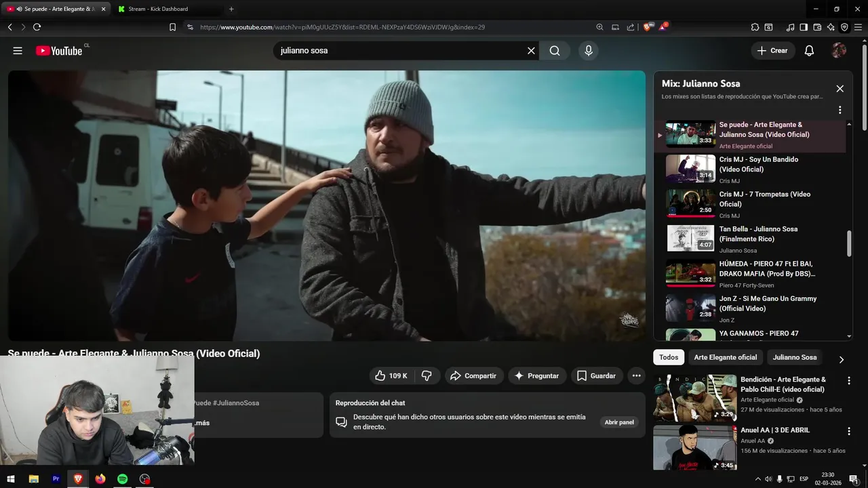Play Tan Bella - Julianno Sosa from mix
868x488 pixels.
tap(750, 239)
